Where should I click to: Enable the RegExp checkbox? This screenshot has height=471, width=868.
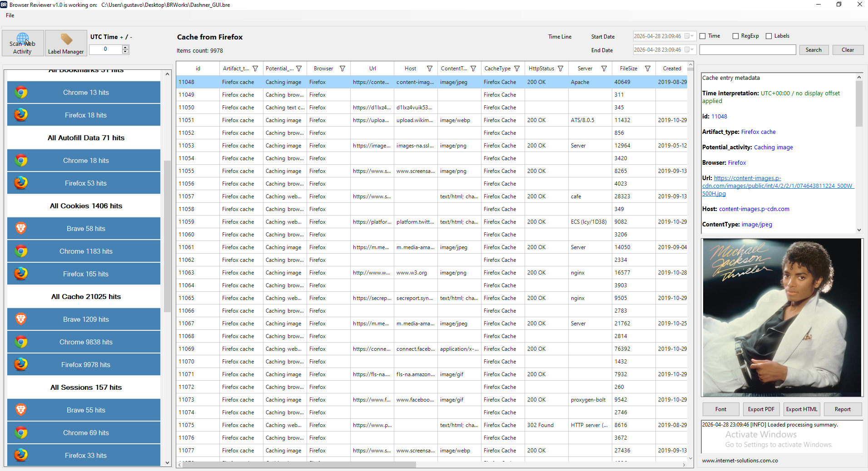736,36
